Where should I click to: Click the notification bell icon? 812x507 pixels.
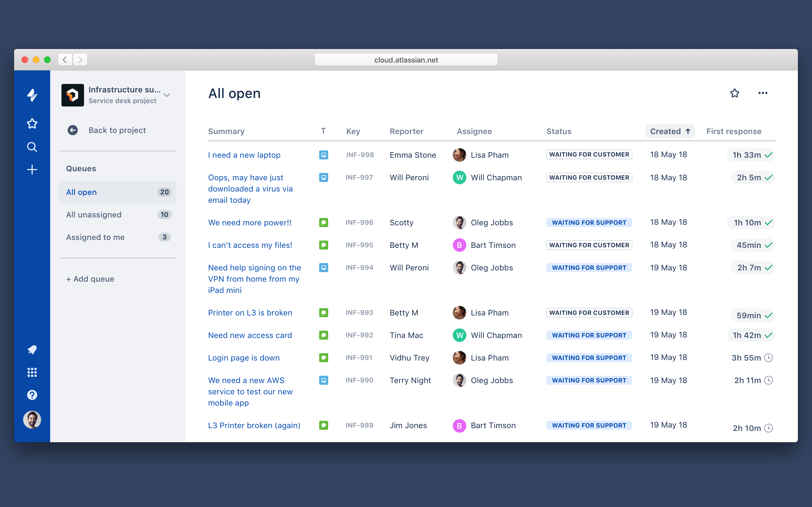click(x=32, y=350)
